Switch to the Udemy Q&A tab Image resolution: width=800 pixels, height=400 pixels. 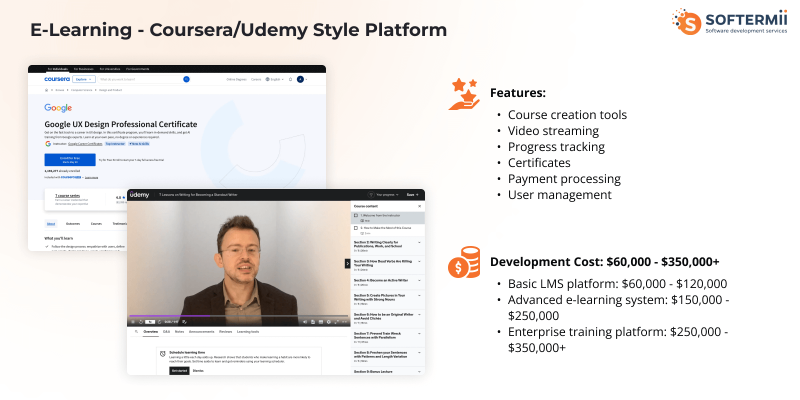point(166,330)
